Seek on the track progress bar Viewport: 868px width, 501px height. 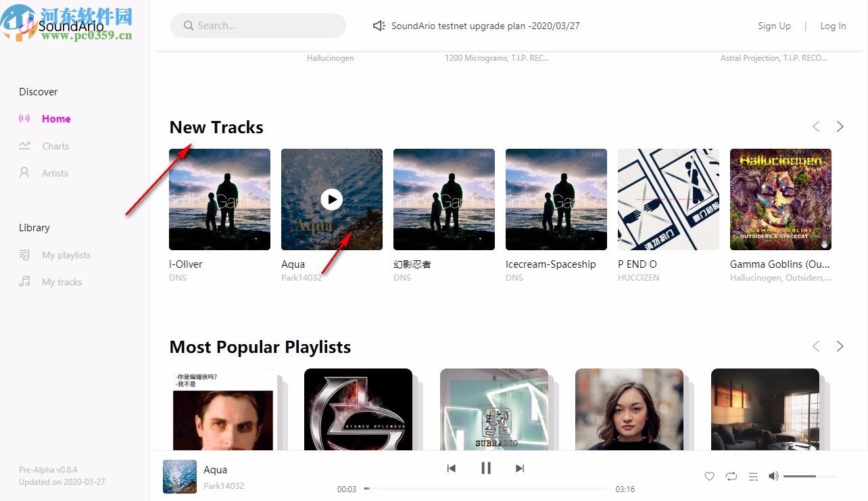pos(486,488)
